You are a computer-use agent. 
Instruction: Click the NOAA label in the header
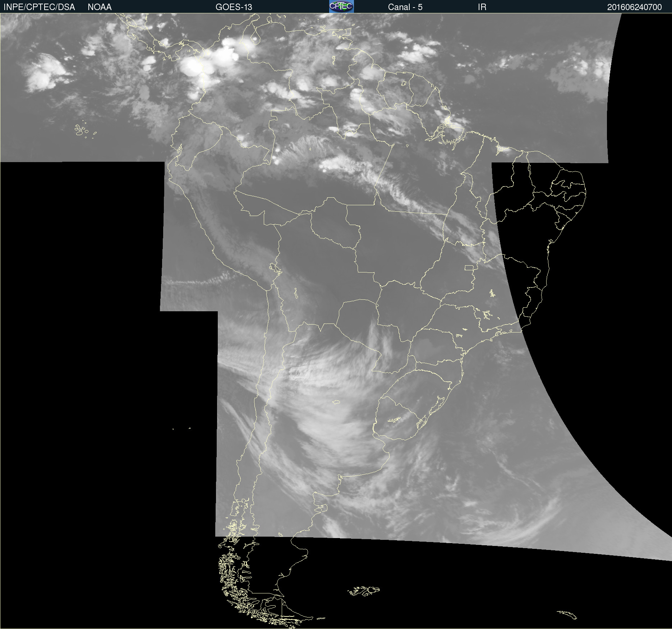coord(100,7)
